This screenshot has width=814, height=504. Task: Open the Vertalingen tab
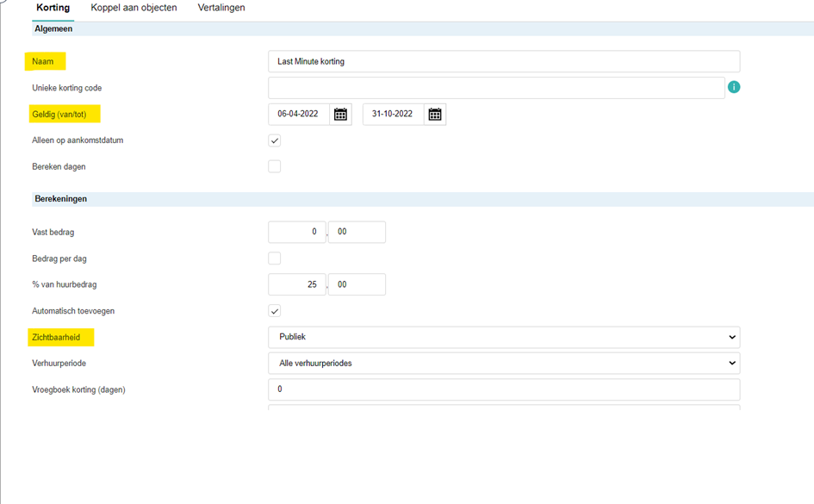tap(221, 8)
